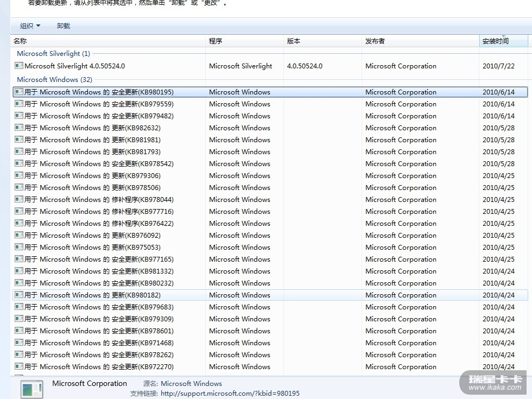Select the 修补程序(KB977716) row text
532x399 pixels.
99,211
